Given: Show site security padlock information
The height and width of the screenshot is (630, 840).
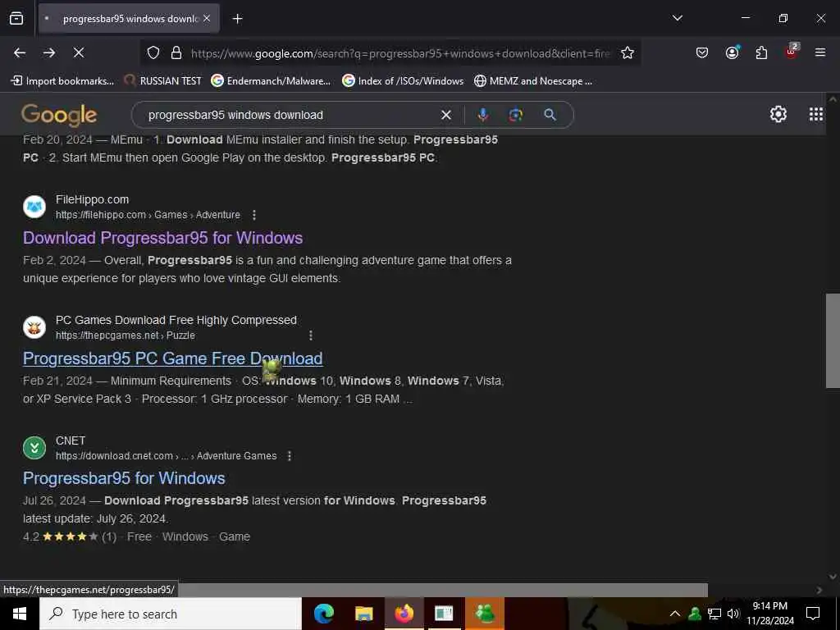Looking at the screenshot, I should pos(176,53).
